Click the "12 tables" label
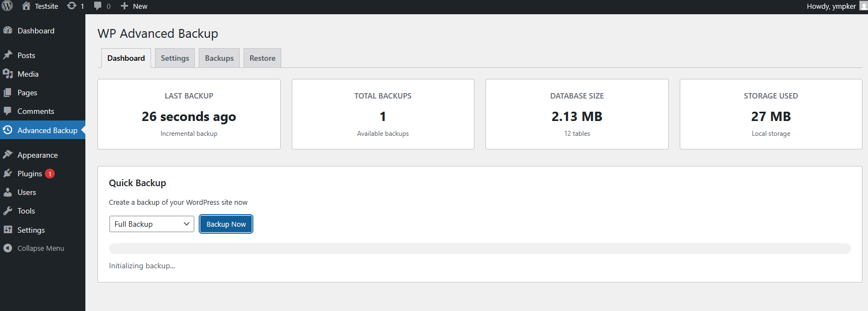Screen dimensions: 868x311 point(577,134)
